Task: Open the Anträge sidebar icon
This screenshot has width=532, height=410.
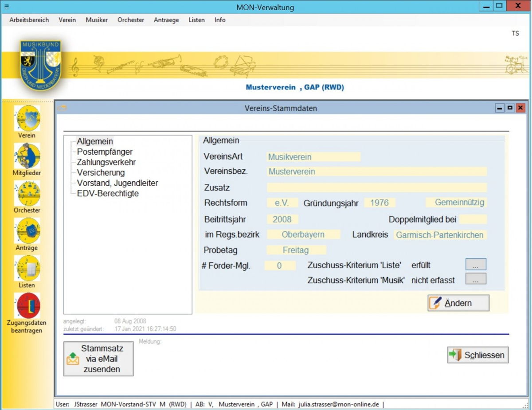Action: pos(27,231)
